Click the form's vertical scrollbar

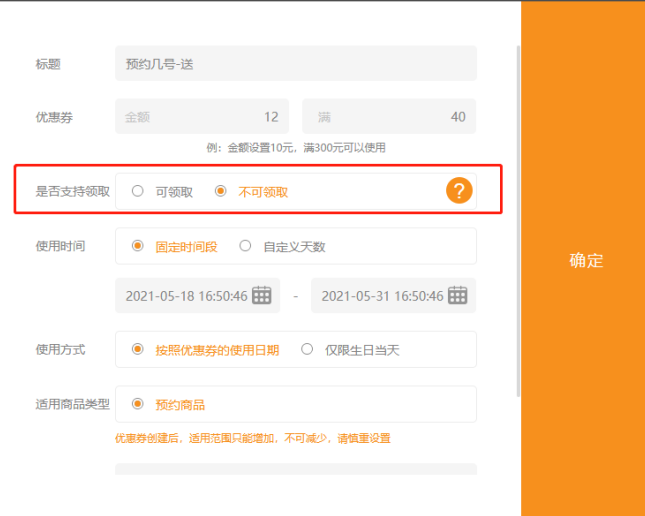click(x=517, y=220)
